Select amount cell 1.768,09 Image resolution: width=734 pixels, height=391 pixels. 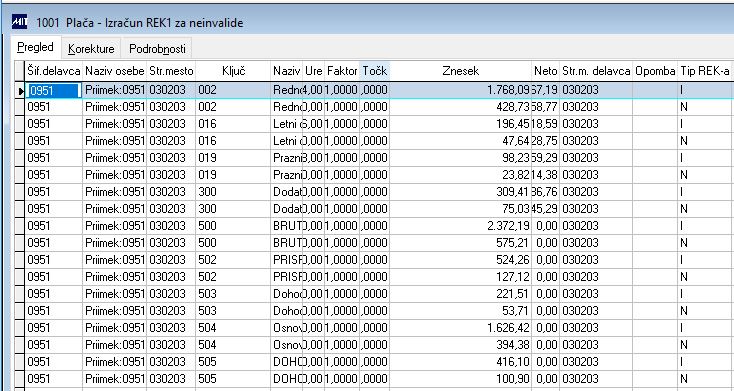tap(461, 90)
